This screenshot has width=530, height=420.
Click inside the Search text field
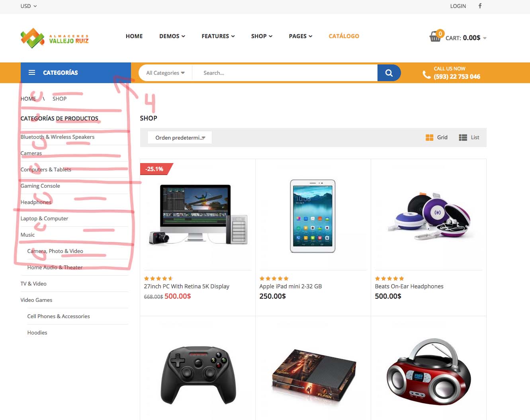[285, 73]
